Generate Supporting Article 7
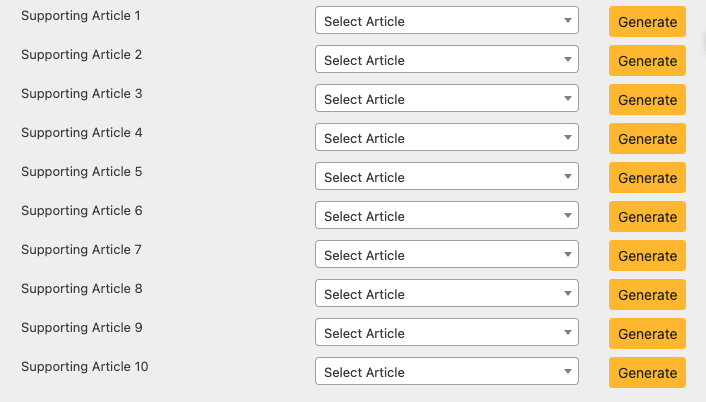The image size is (706, 402). 647,256
